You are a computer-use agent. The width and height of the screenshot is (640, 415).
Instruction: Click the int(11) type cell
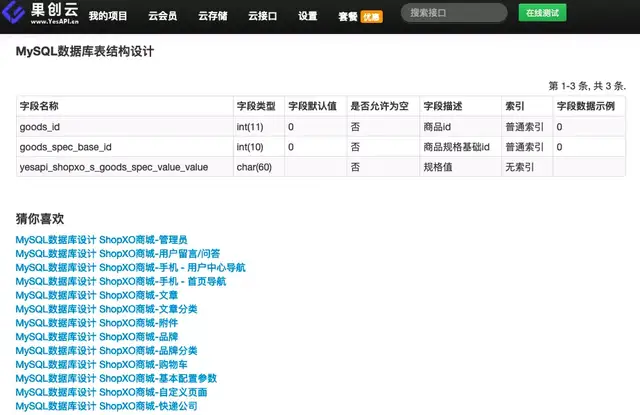[259, 127]
